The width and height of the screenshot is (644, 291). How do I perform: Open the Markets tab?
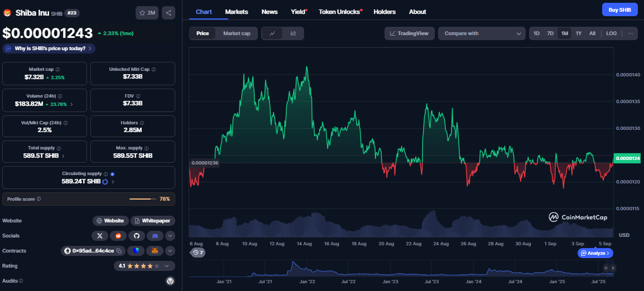click(x=237, y=12)
